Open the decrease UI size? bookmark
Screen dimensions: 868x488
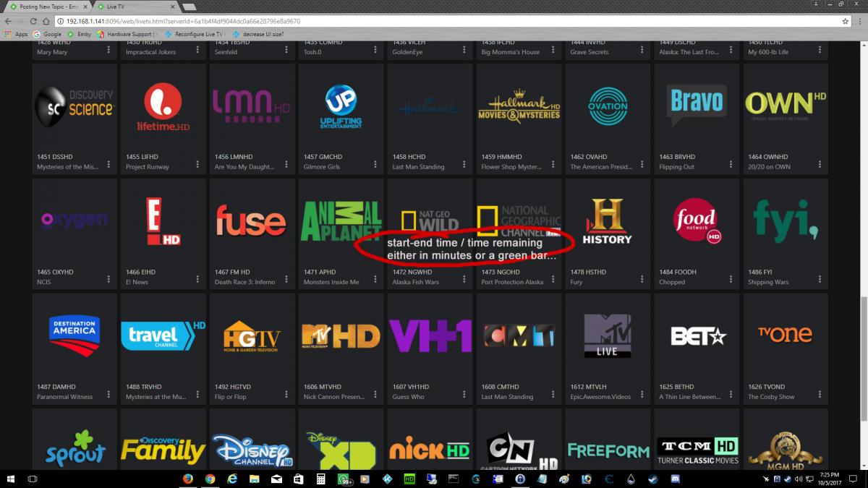[260, 34]
